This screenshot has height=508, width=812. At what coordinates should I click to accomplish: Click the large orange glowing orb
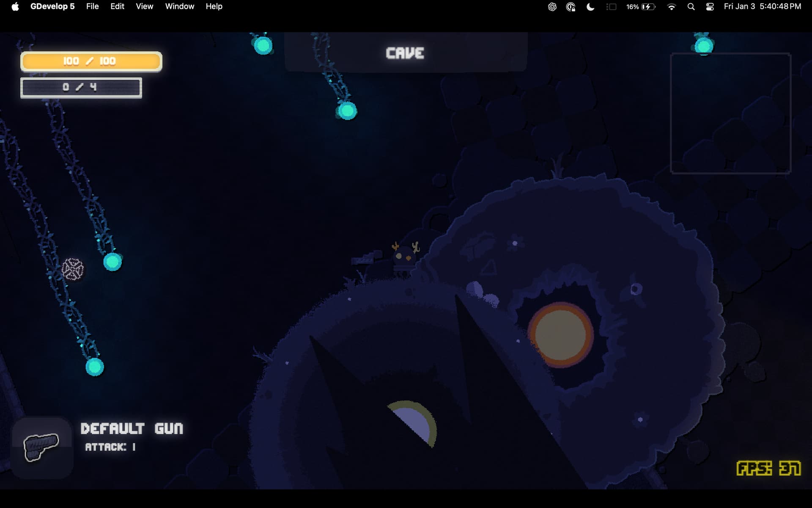coord(560,334)
